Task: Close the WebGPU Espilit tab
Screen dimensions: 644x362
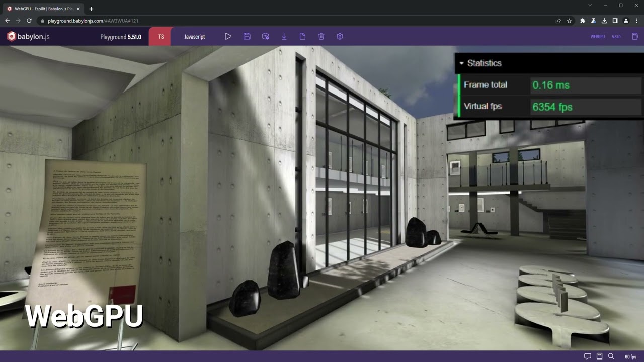Action: click(78, 9)
